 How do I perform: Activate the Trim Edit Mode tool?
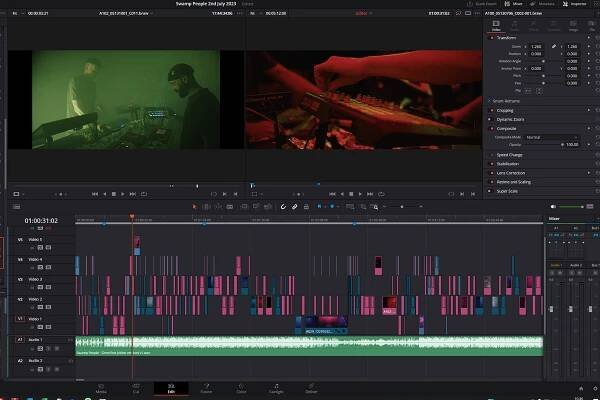pos(206,207)
